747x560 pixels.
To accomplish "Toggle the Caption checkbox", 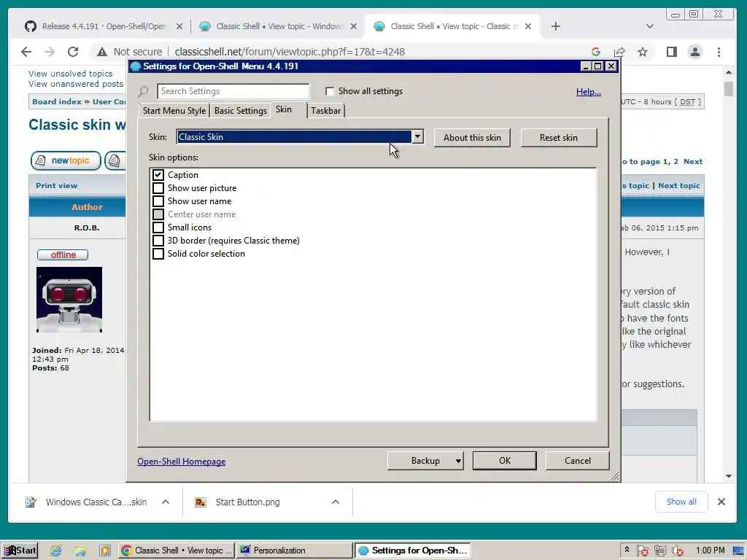I will pyautogui.click(x=158, y=175).
